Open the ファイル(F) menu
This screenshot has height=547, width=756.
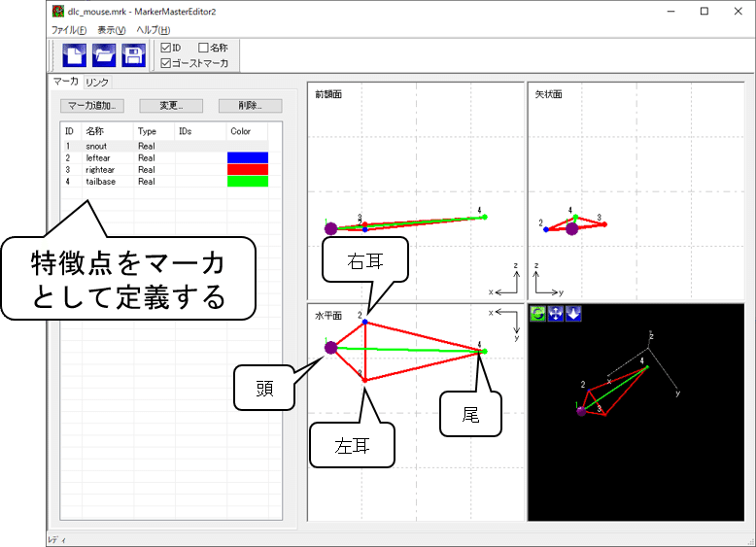tap(69, 30)
